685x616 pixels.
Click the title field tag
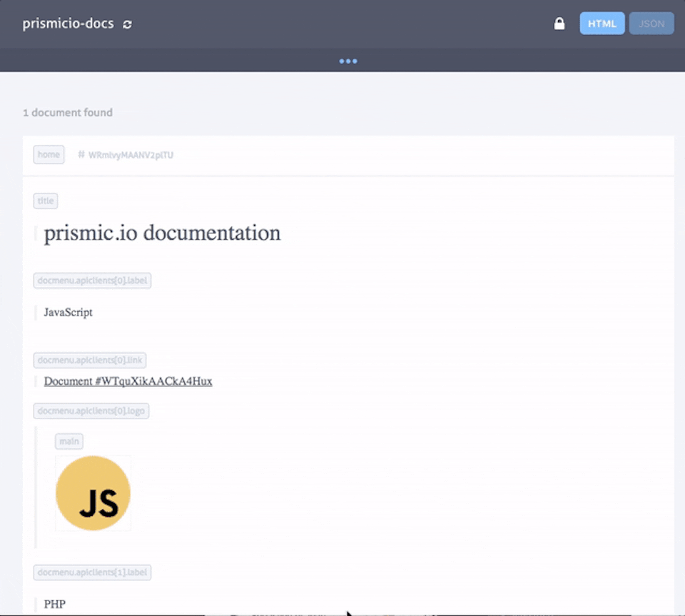pyautogui.click(x=46, y=201)
